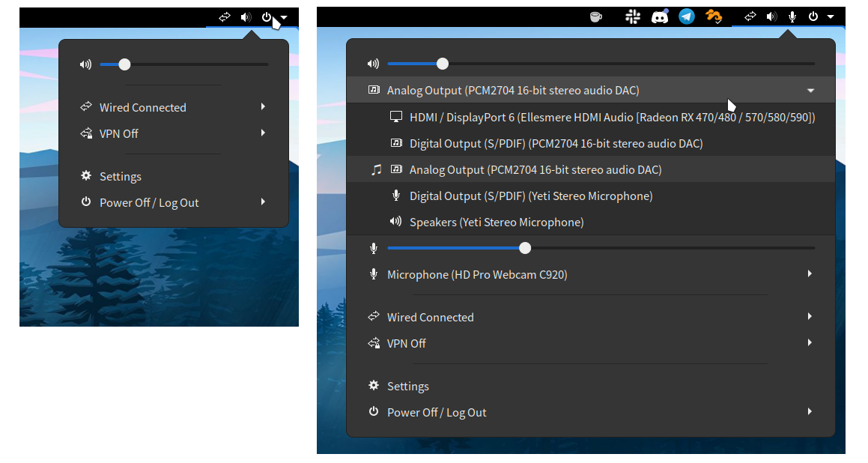
Task: Choose Digital Output (S/PDIF) Yeti Stereo Microphone
Action: click(530, 196)
